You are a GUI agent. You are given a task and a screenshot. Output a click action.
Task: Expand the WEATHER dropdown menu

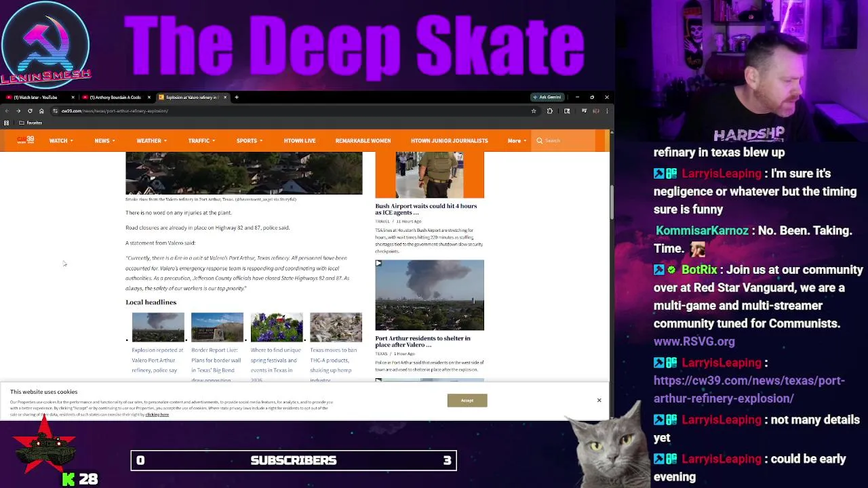[x=151, y=140]
